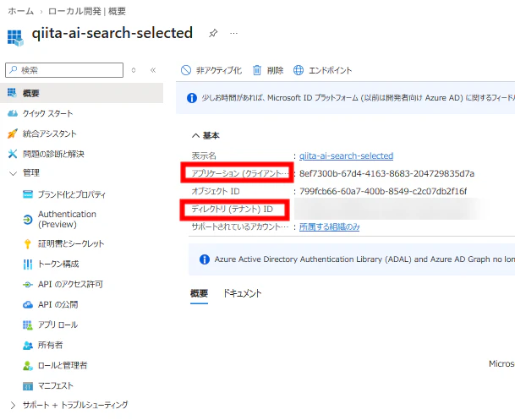Collapse the 基本 essentials section
This screenshot has width=515, height=420.
click(x=195, y=135)
